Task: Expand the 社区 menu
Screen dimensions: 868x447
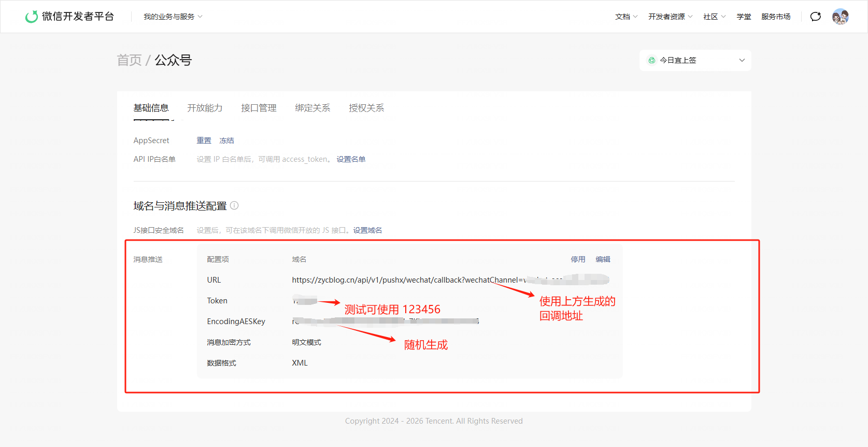Action: pyautogui.click(x=715, y=17)
